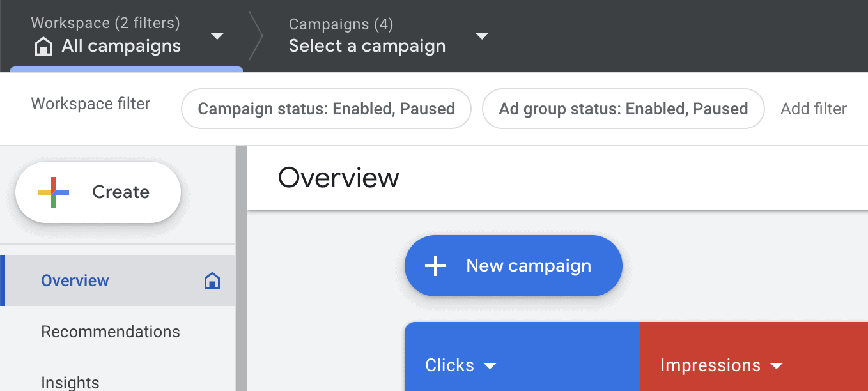868x391 pixels.
Task: Edit the Ad group status filter chip
Action: click(x=623, y=109)
